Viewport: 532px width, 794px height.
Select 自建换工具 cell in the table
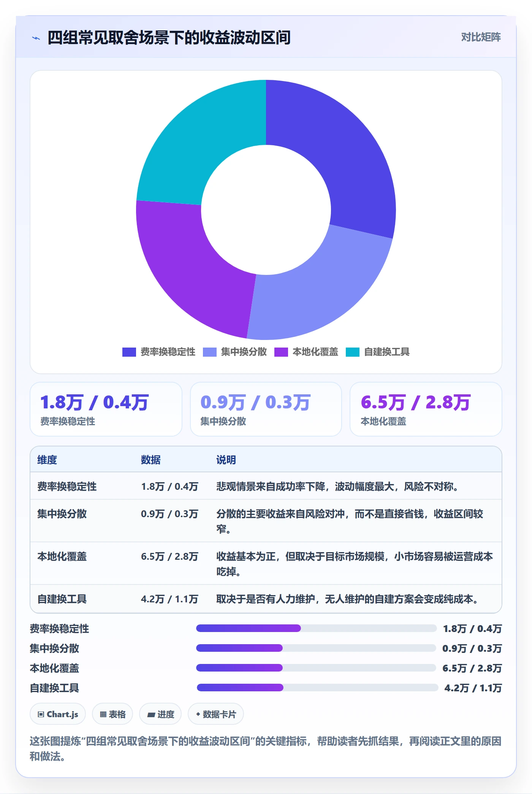coord(62,599)
